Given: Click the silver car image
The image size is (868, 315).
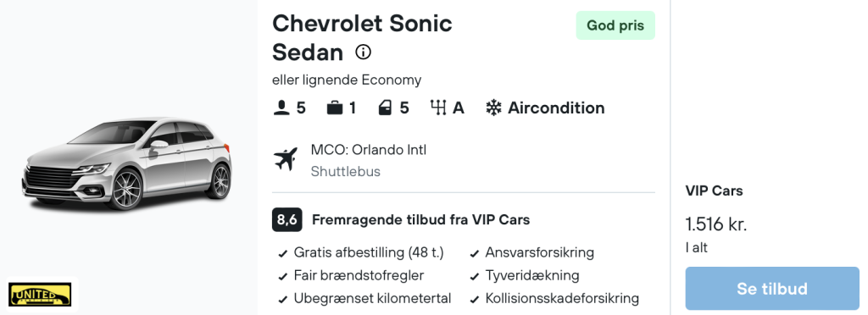Looking at the screenshot, I should pos(127,163).
